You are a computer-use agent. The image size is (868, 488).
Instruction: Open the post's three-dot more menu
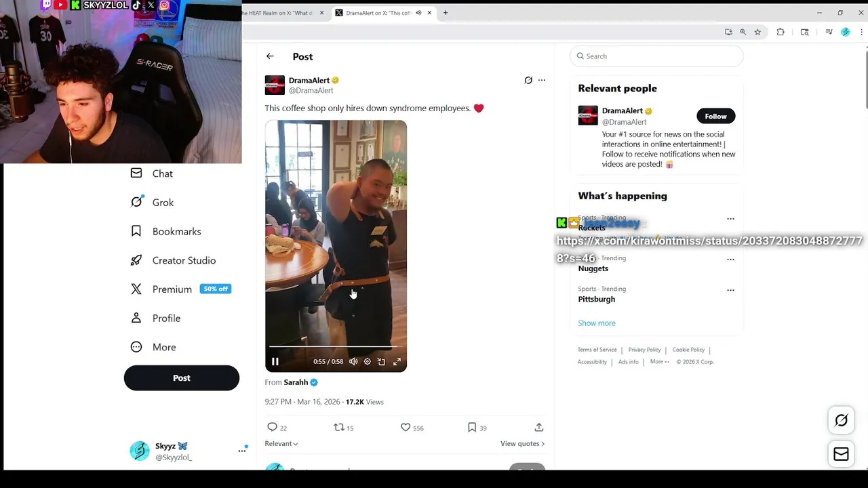(542, 80)
